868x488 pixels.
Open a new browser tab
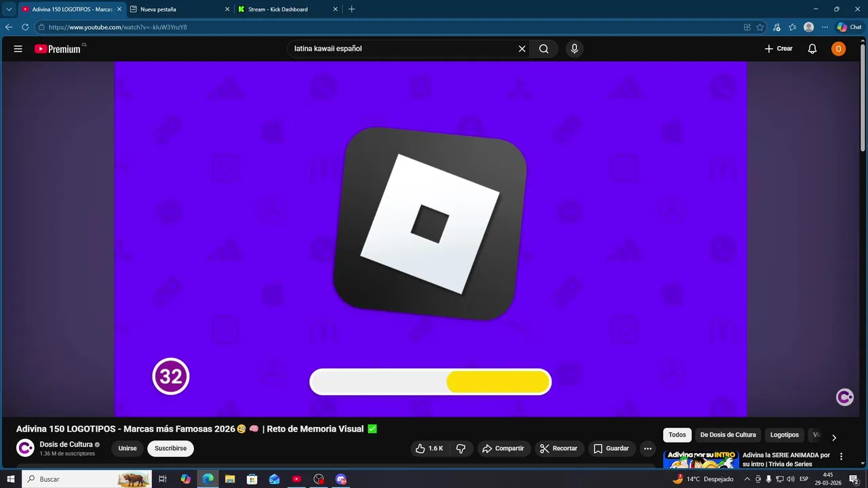[351, 9]
